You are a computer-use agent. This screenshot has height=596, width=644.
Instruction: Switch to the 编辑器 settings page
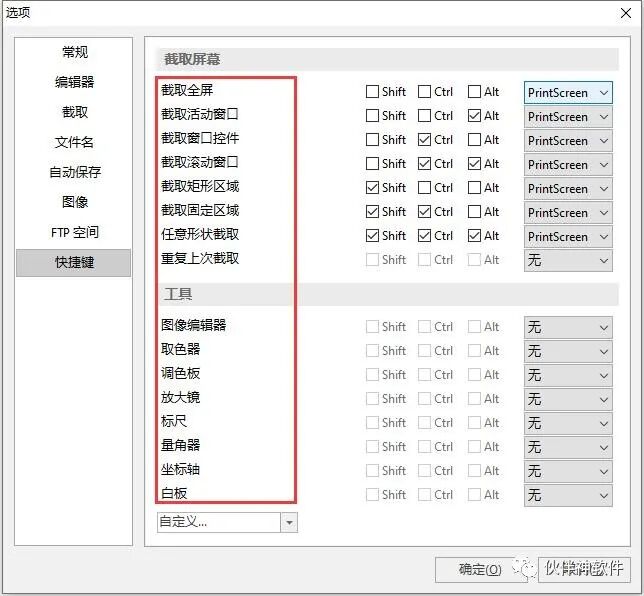[x=74, y=82]
